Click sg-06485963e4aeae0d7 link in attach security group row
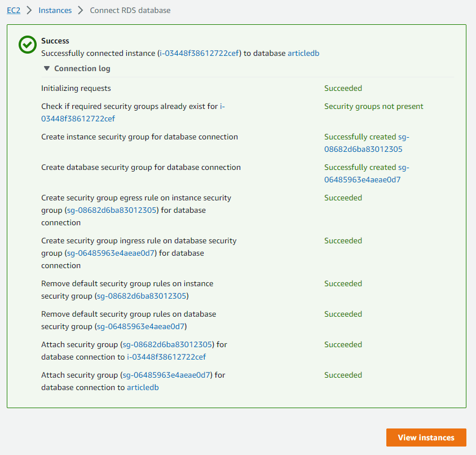The image size is (476, 455). pyautogui.click(x=166, y=375)
